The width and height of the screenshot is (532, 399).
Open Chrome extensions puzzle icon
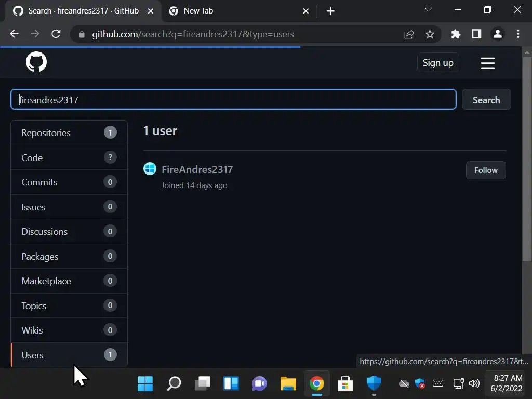tap(456, 34)
